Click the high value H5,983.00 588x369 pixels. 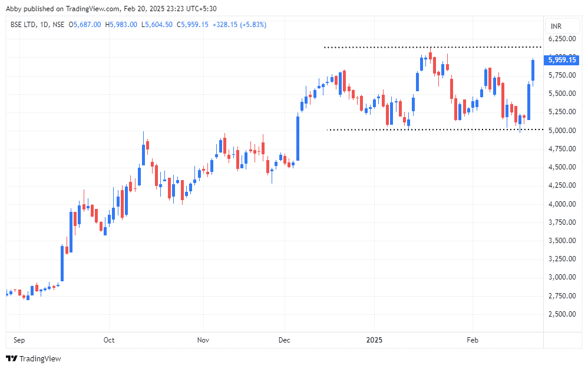(121, 25)
